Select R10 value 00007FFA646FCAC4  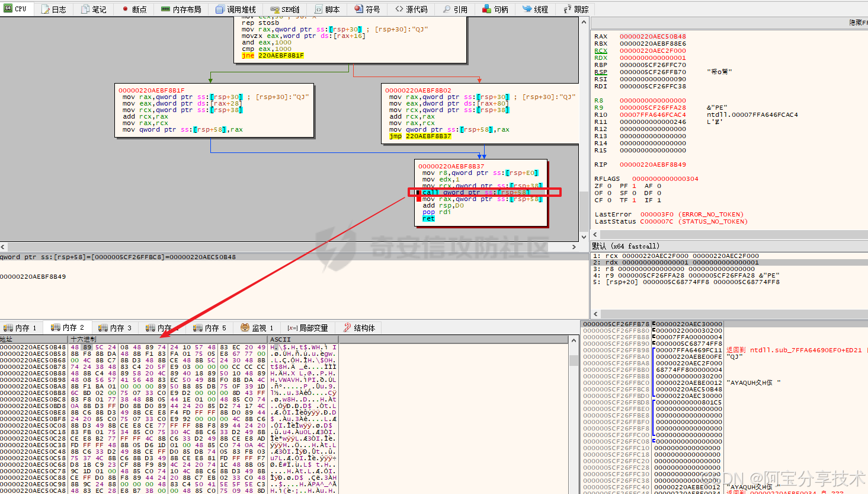click(653, 114)
